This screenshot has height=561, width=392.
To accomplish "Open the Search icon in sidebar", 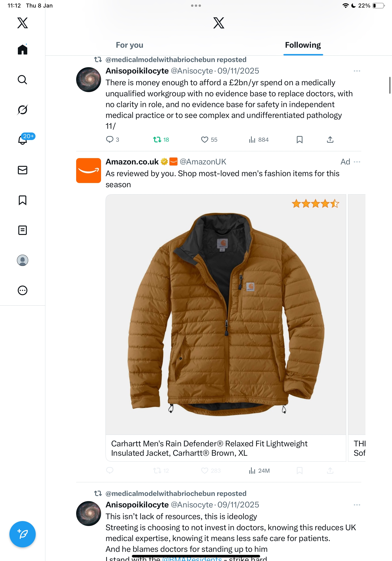I will point(23,80).
